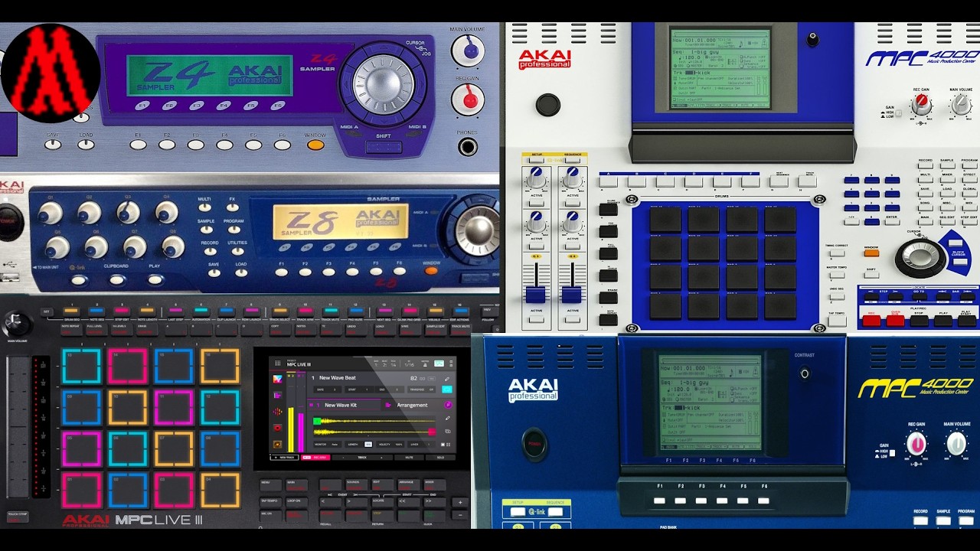980x551 pixels.
Task: Toggle TRACK MUTE button on white MPC4000
Action: 808,181
